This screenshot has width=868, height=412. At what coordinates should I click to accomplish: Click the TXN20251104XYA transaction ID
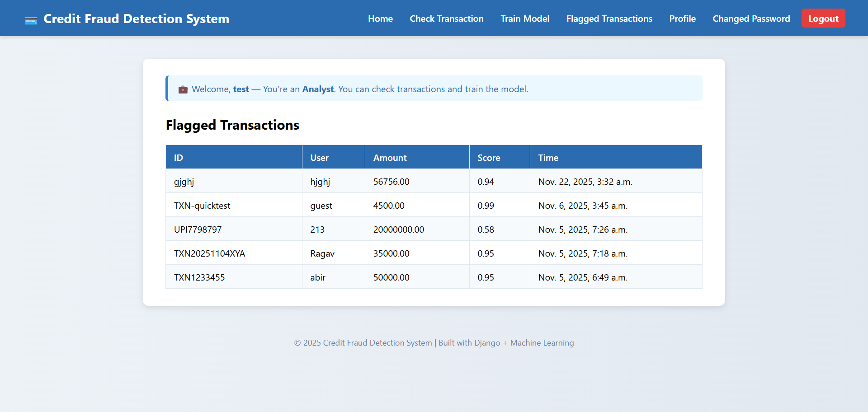point(209,253)
